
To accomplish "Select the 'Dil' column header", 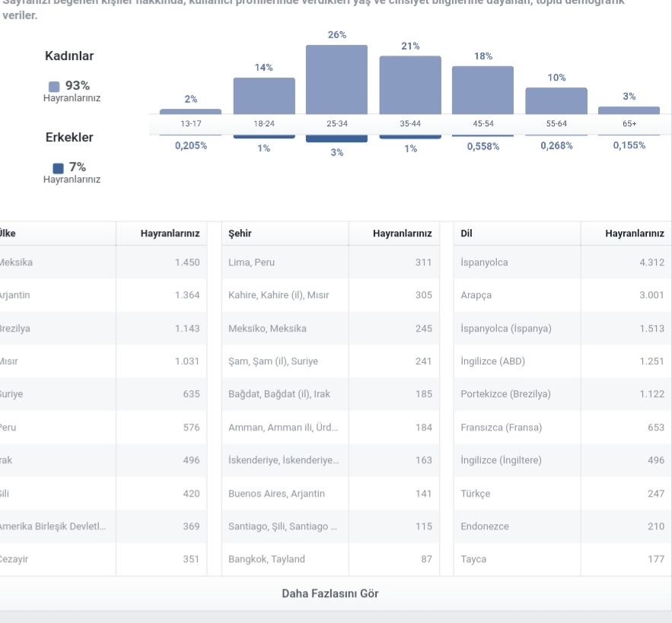I will (518, 234).
